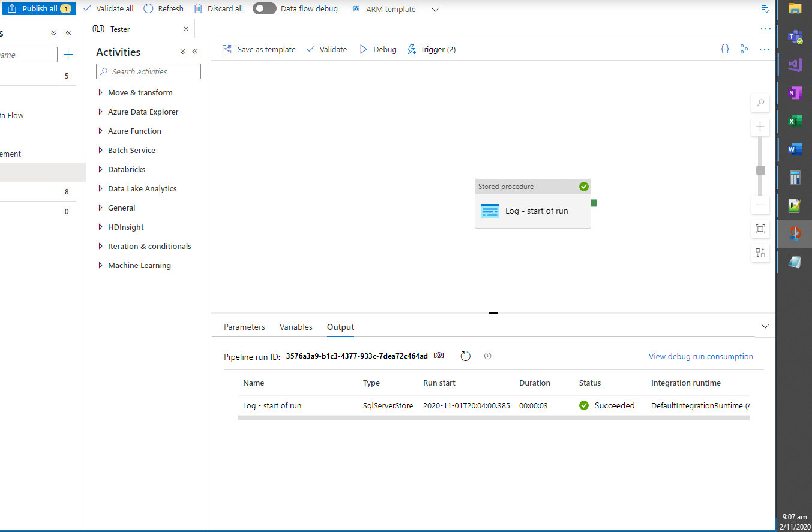Image resolution: width=812 pixels, height=532 pixels.
Task: Open Trigger (2) menu
Action: [x=432, y=50]
